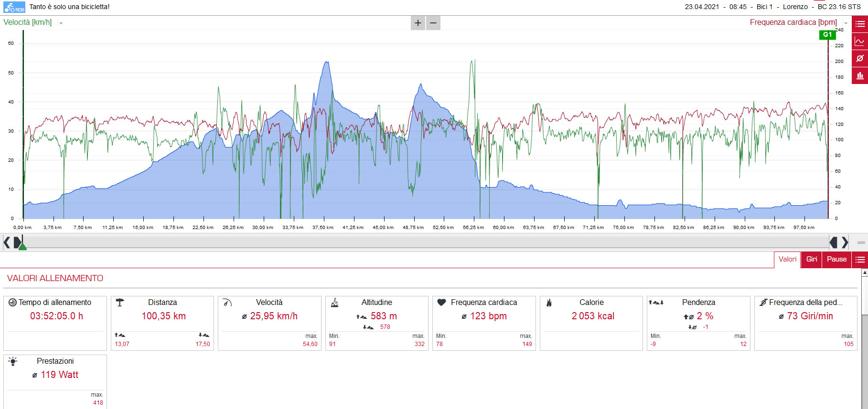Click the G1 lap marker
The height and width of the screenshot is (409, 868).
point(827,34)
